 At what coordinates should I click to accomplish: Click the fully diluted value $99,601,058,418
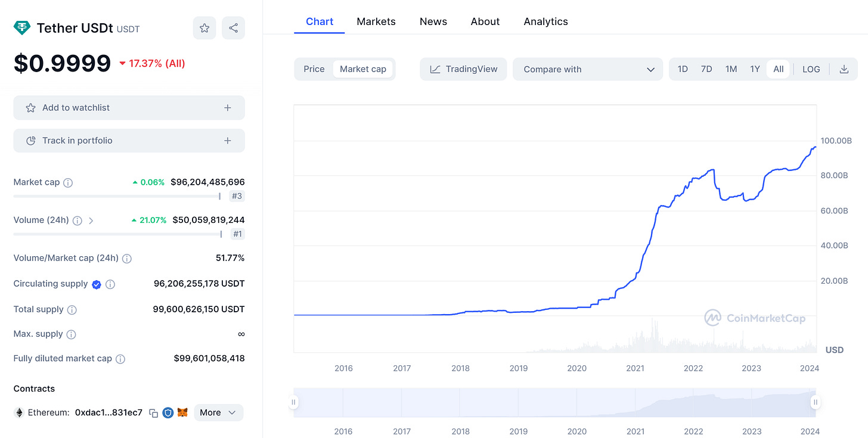click(209, 358)
